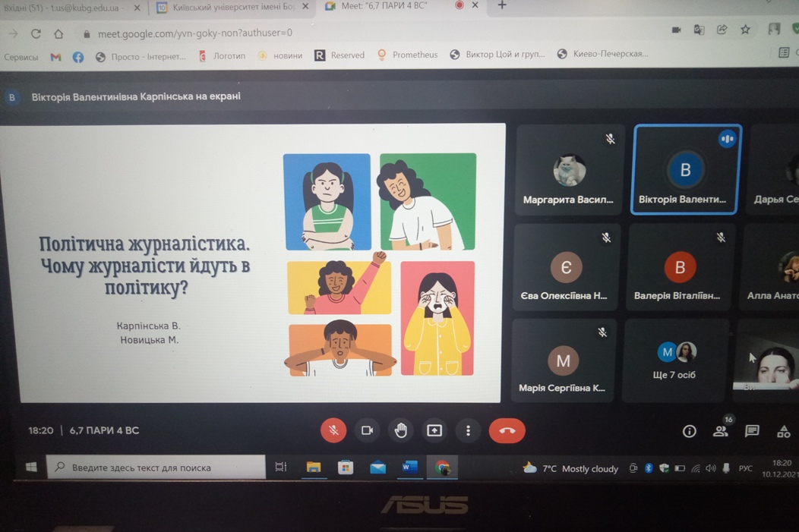799x532 pixels.
Task: Open the activities icon
Action: (783, 432)
